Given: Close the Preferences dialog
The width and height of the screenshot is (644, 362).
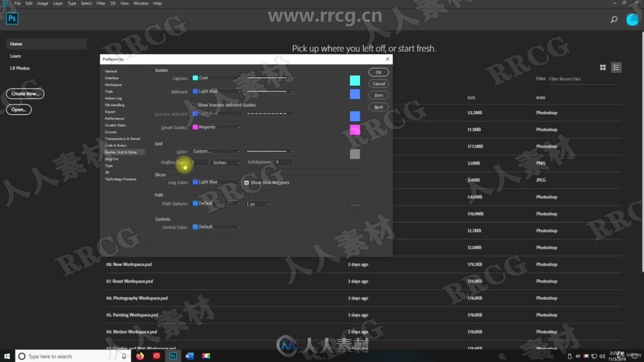Looking at the screenshot, I should click(x=387, y=59).
